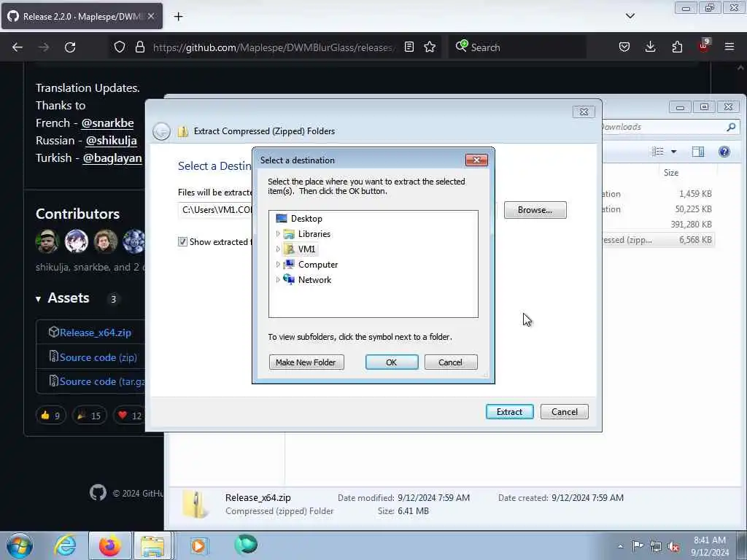Toggle Show extracted files checkbox
The width and height of the screenshot is (747, 560).
click(x=182, y=241)
